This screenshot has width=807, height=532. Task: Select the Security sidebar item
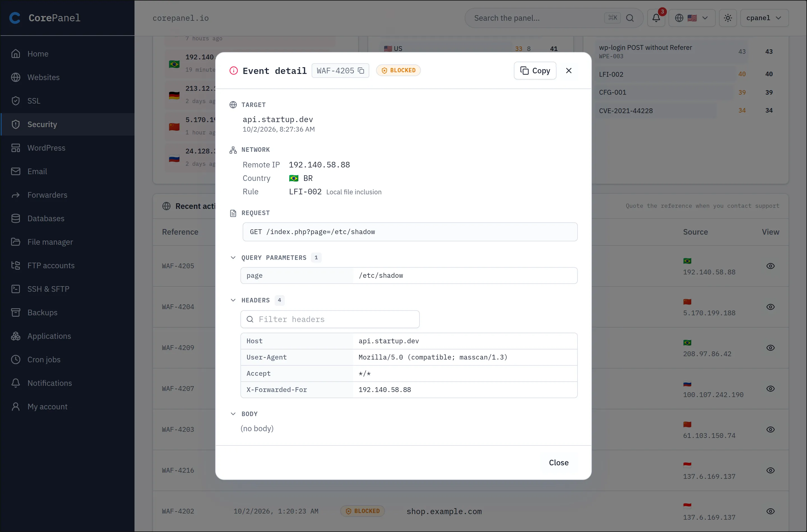[67, 124]
